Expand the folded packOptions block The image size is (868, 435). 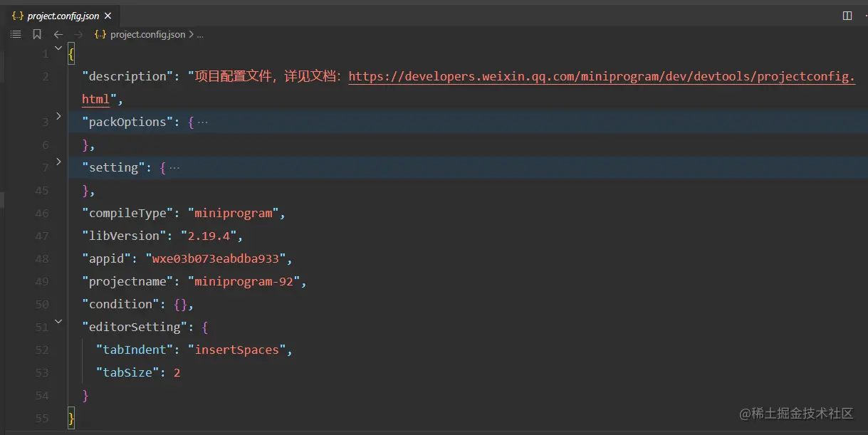(x=58, y=115)
